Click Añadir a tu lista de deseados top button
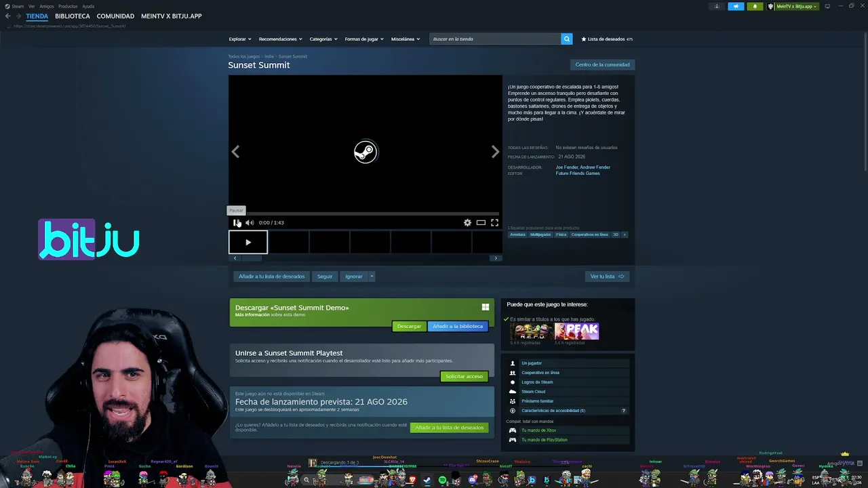 tap(271, 277)
